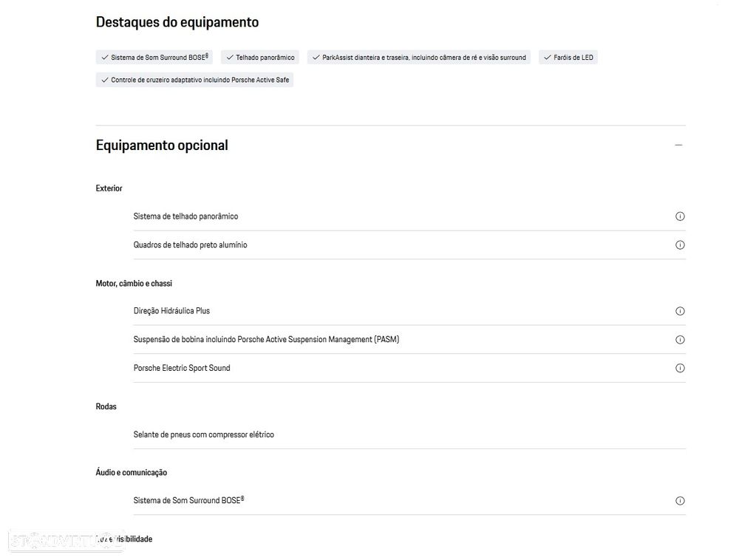Screen dimensions: 739x560
Task: Click the Controle de cruzeiro adaptativo chip
Action: point(194,80)
